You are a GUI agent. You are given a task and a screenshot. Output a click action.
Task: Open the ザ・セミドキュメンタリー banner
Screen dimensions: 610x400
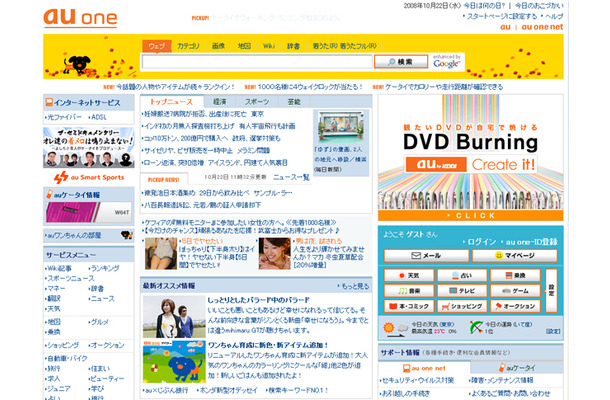pyautogui.click(x=89, y=147)
